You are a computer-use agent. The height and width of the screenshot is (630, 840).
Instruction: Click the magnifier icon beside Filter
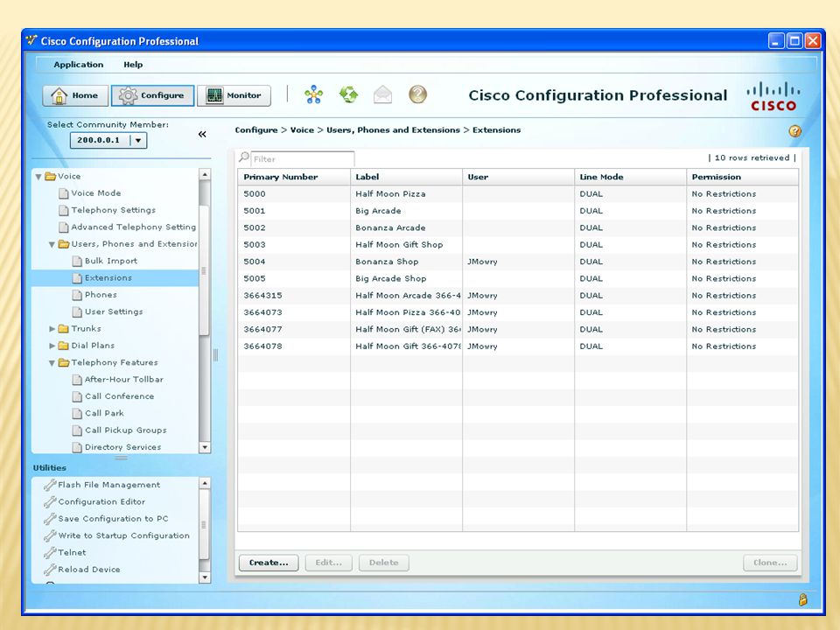pos(244,157)
